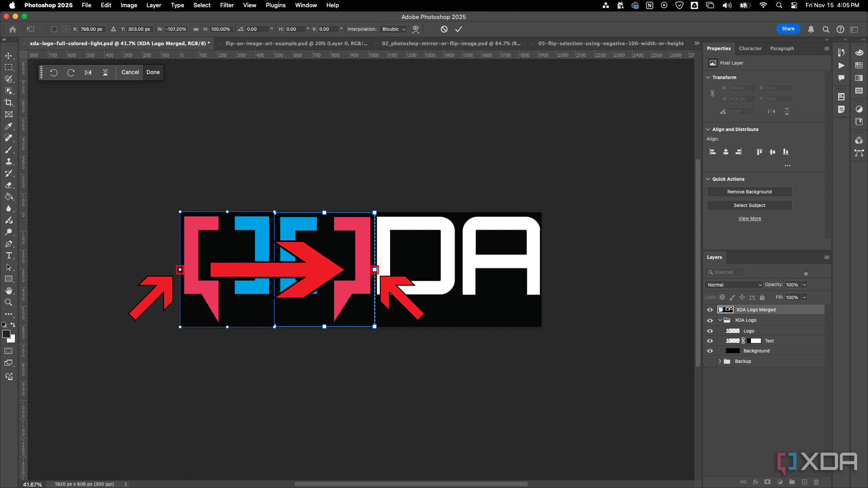Select the Crop tool
This screenshot has width=868, height=488.
point(9,103)
